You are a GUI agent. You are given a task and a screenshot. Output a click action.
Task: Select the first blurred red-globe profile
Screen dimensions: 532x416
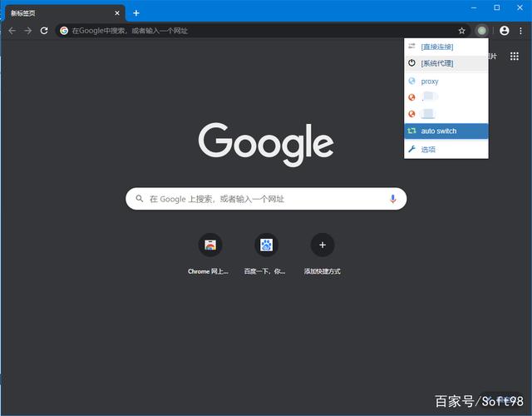click(x=446, y=97)
